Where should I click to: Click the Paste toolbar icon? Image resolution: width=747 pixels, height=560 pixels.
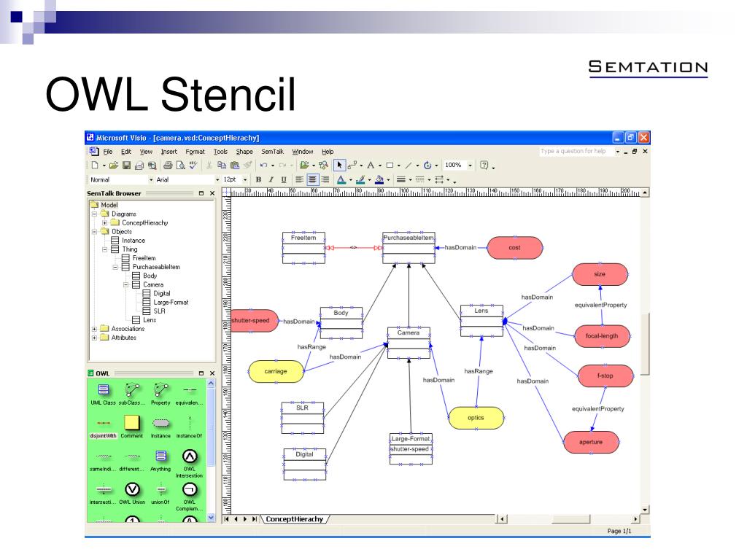tap(234, 166)
